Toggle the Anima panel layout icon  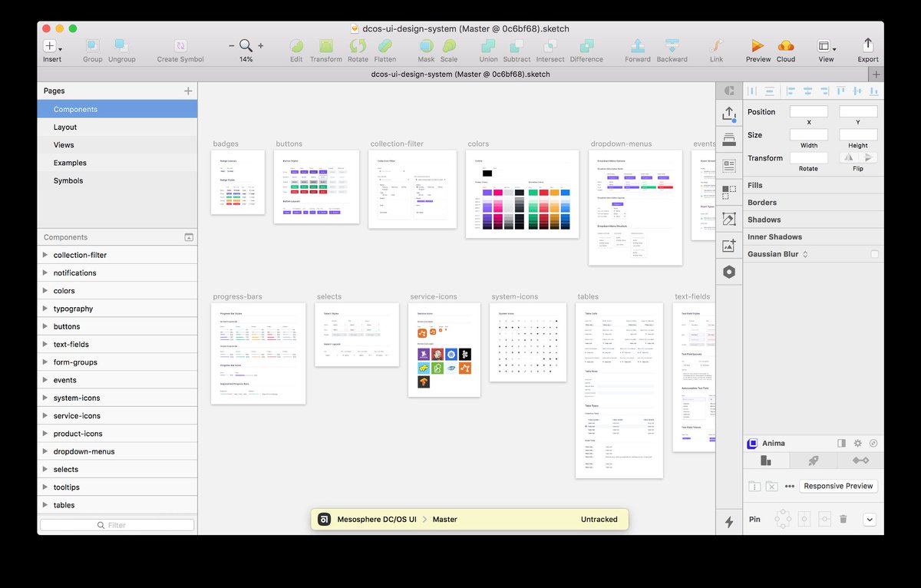[x=842, y=443]
